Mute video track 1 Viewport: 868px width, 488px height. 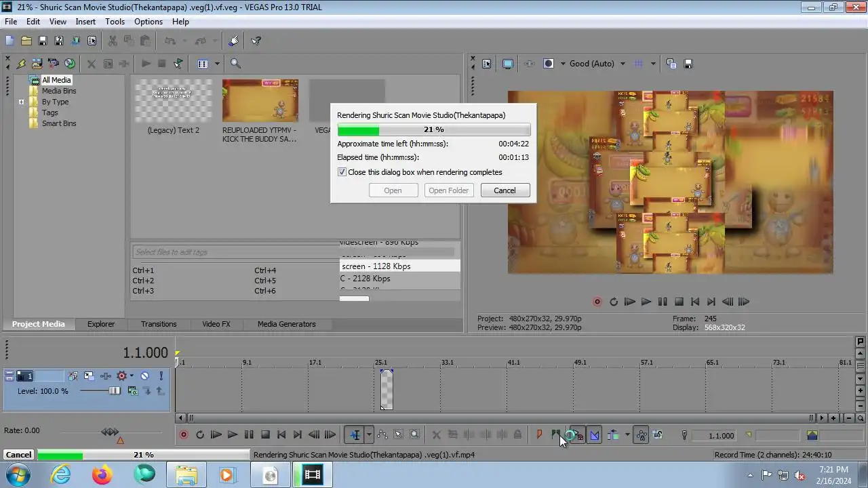144,376
